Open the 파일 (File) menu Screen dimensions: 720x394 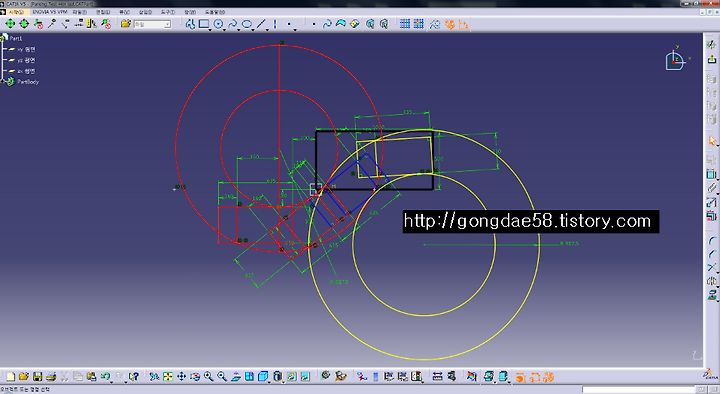pyautogui.click(x=79, y=12)
